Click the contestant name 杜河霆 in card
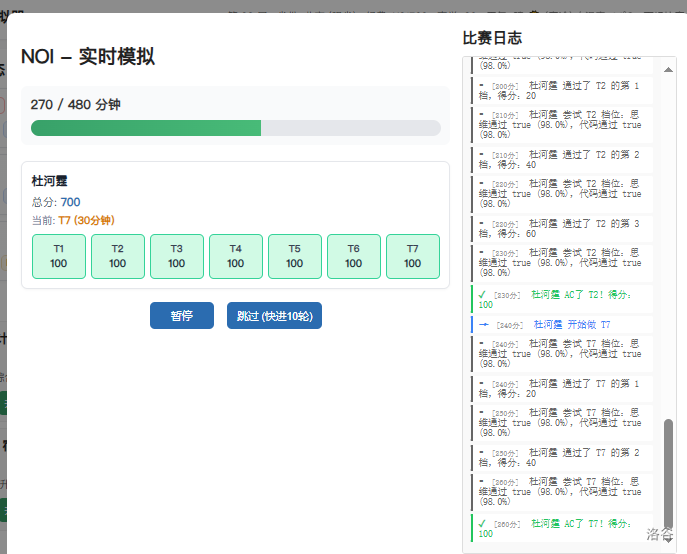This screenshot has width=687, height=554. 50,181
